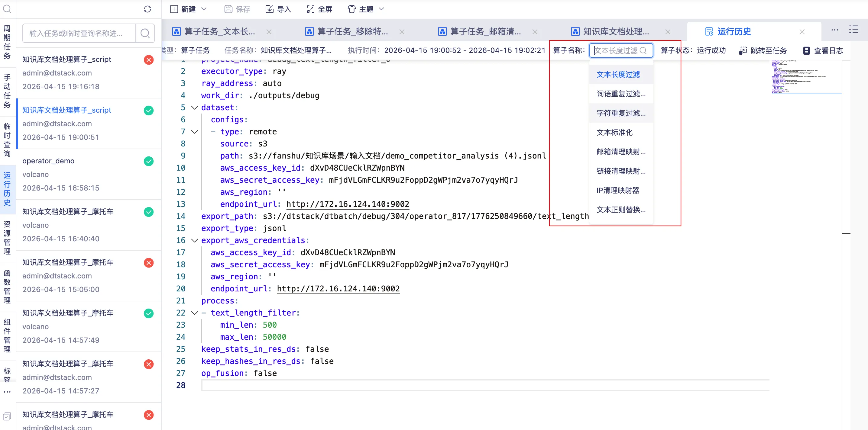Image resolution: width=868 pixels, height=430 pixels.
Task: Click the failed status icon for 15:05:00 run
Action: [x=149, y=263]
